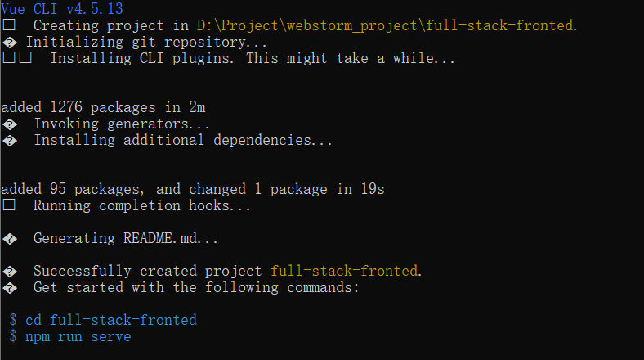Click the dollar prompt before npm run serve

click(x=13, y=336)
